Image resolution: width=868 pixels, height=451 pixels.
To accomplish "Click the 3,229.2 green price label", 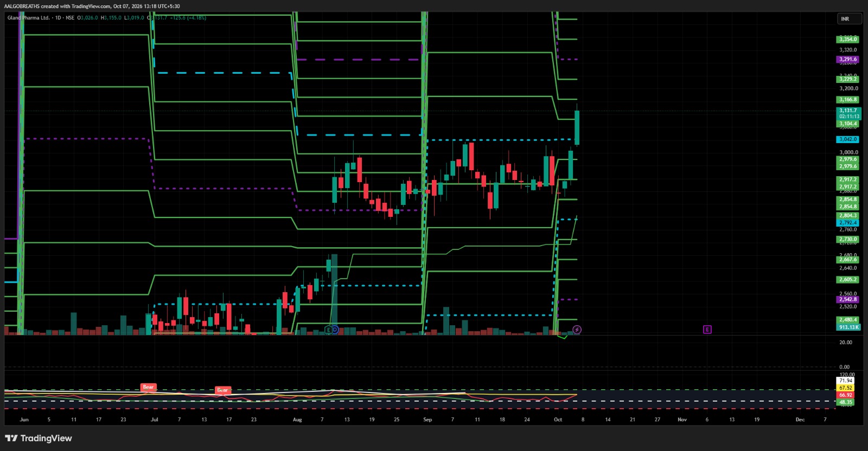I will pyautogui.click(x=848, y=79).
